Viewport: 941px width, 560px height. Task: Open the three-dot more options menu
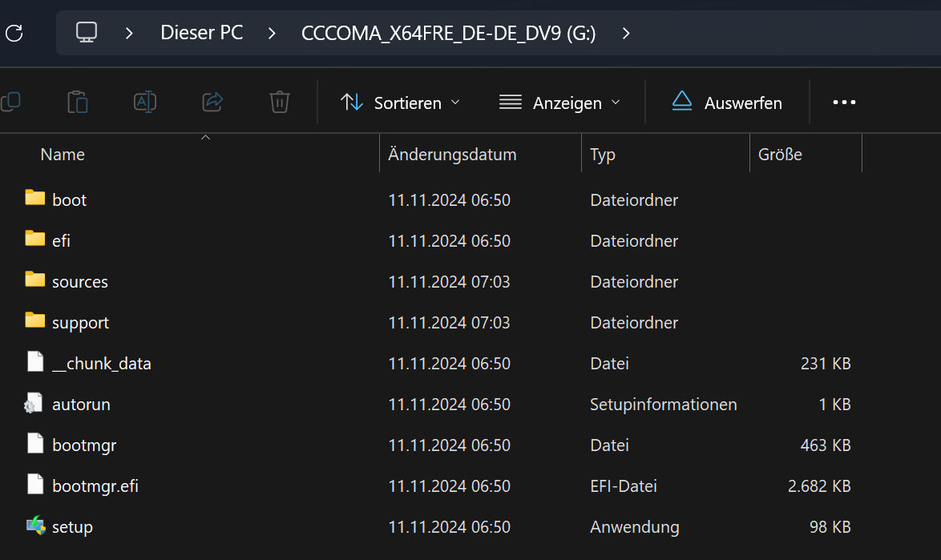[844, 103]
